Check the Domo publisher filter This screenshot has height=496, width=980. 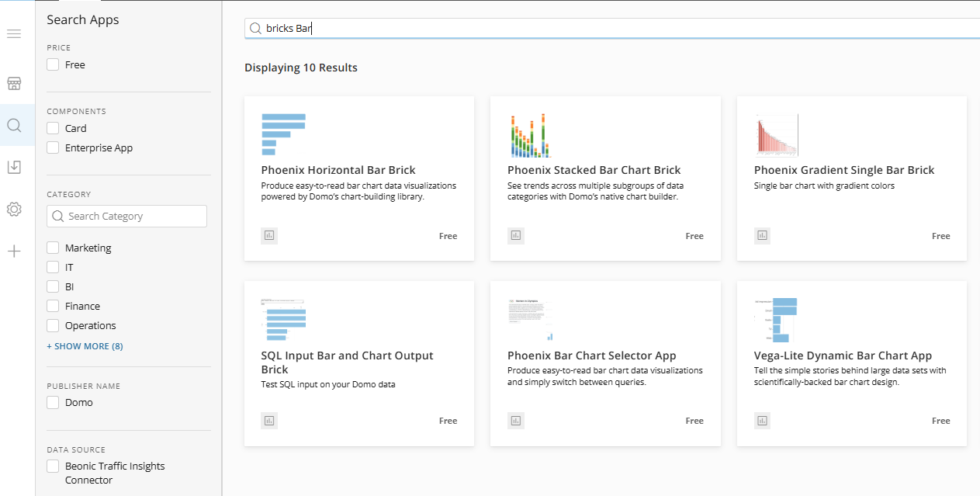(x=53, y=402)
